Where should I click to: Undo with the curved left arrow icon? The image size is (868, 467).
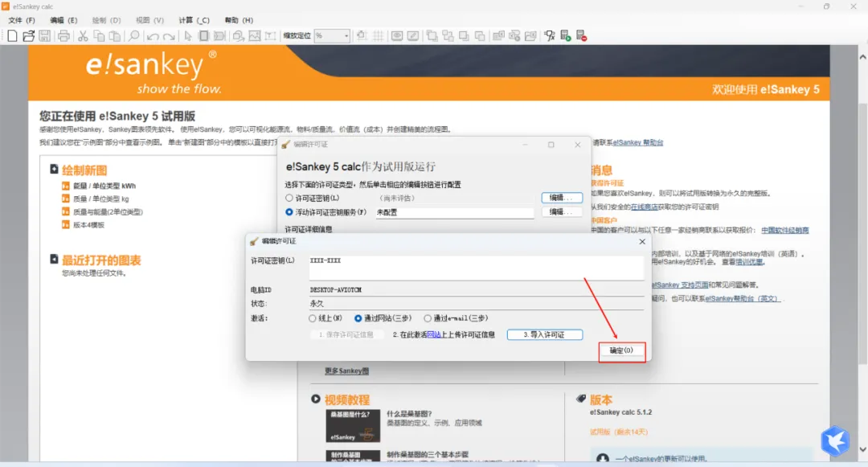pyautogui.click(x=153, y=36)
